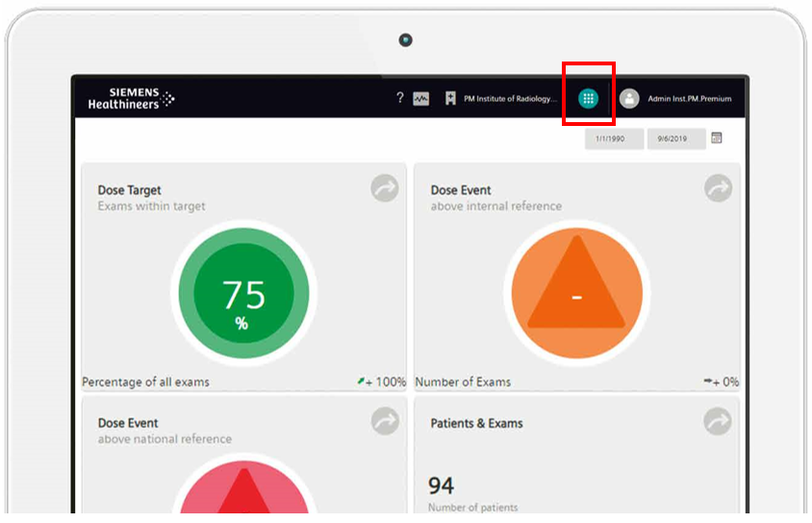This screenshot has height=523, width=812.
Task: Click the orange triangle dose event indicator
Action: pyautogui.click(x=577, y=293)
